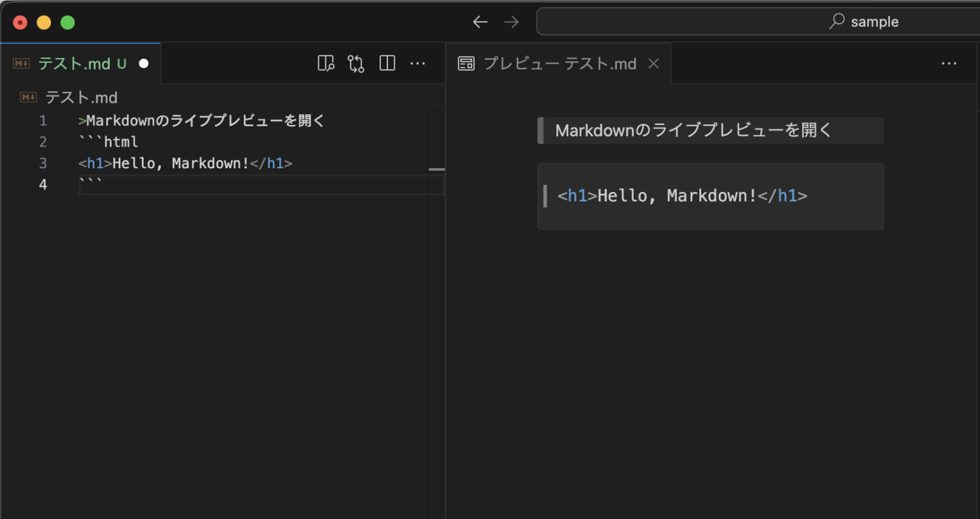Open More Actions in the preview pane
Viewport: 980px width, 519px height.
(x=950, y=63)
